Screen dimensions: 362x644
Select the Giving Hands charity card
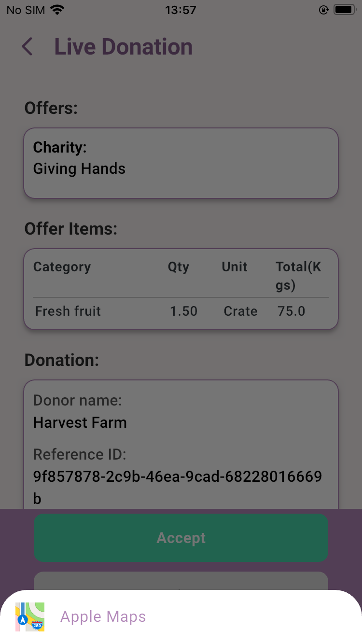click(181, 163)
